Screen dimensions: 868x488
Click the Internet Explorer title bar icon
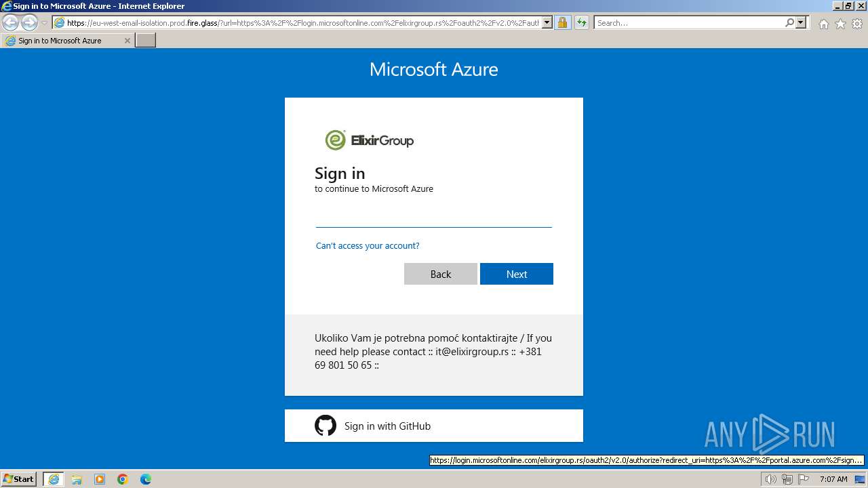[7, 6]
